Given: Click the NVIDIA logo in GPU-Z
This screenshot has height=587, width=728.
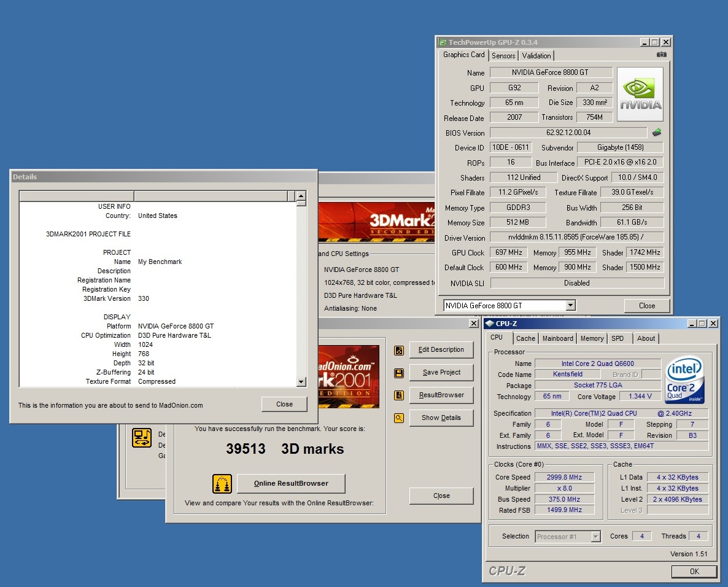Looking at the screenshot, I should pos(640,95).
